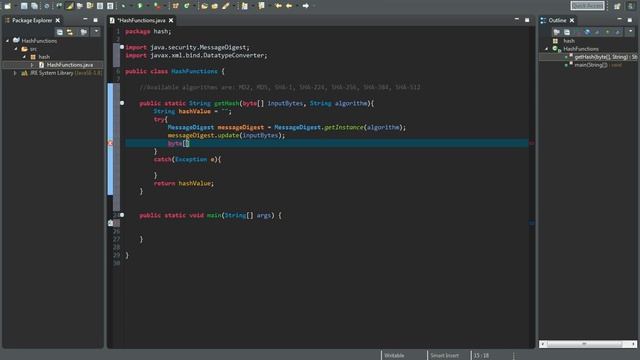Open the Outline view menu dropdown
The width and height of the screenshot is (640, 360).
click(631, 31)
